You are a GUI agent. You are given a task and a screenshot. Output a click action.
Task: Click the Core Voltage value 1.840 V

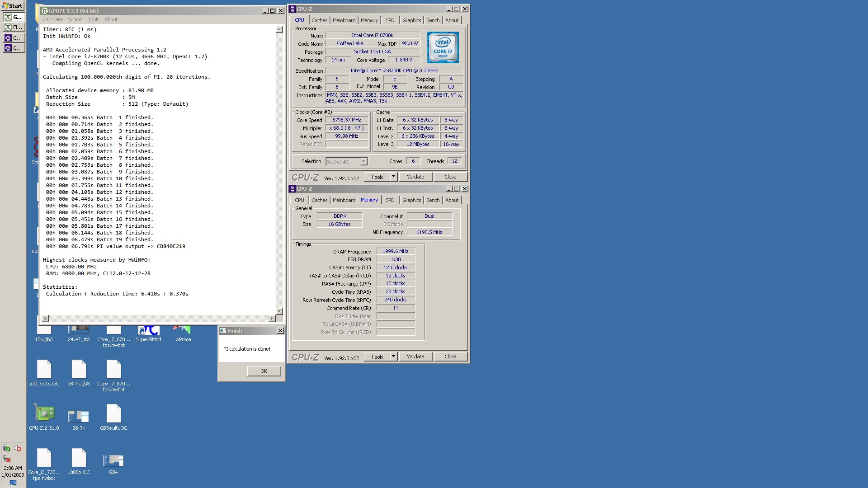(x=404, y=60)
